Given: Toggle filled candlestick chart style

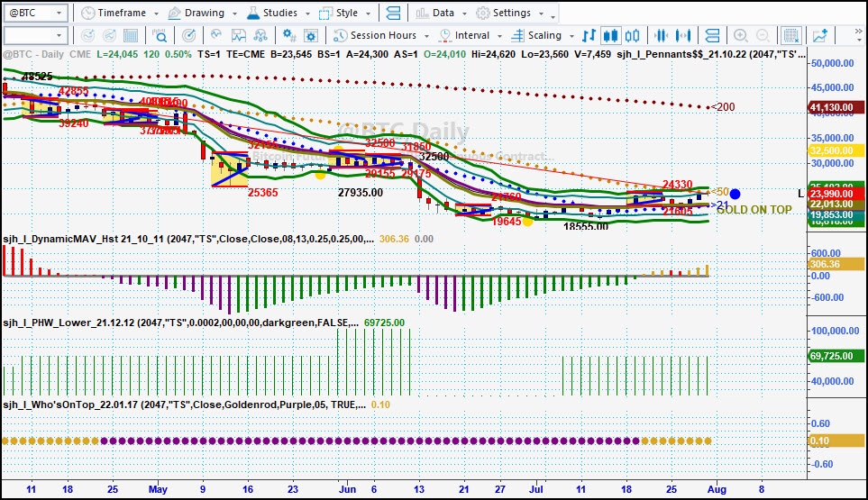Looking at the screenshot, I should [x=610, y=35].
